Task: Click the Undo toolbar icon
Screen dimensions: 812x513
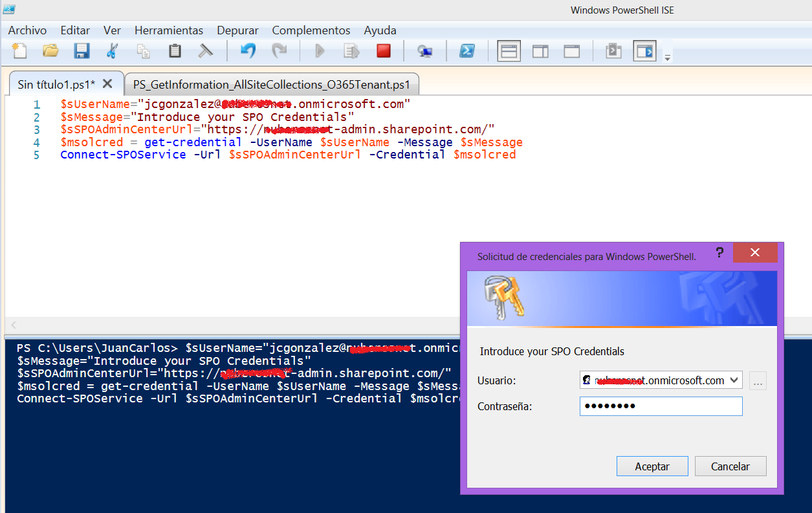Action: tap(248, 50)
